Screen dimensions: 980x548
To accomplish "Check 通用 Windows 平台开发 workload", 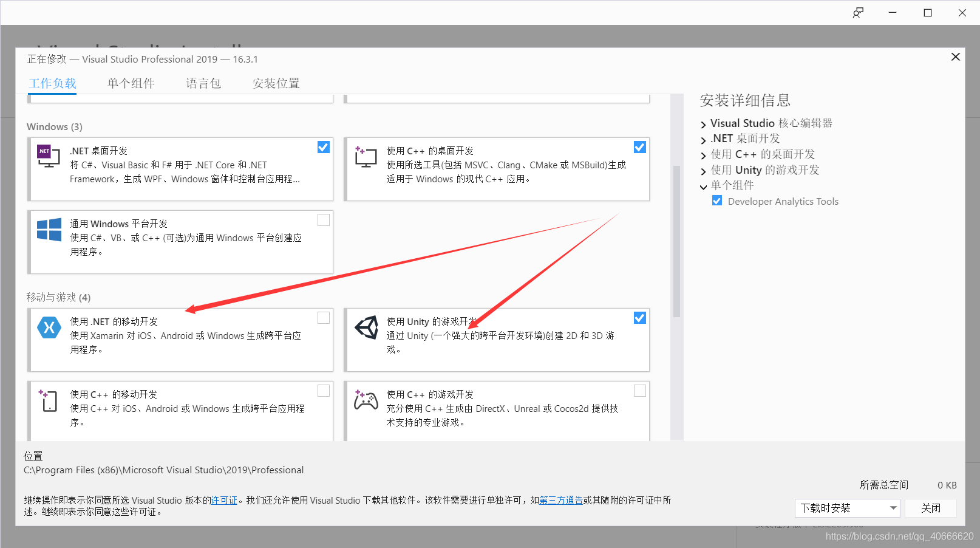I will click(324, 220).
